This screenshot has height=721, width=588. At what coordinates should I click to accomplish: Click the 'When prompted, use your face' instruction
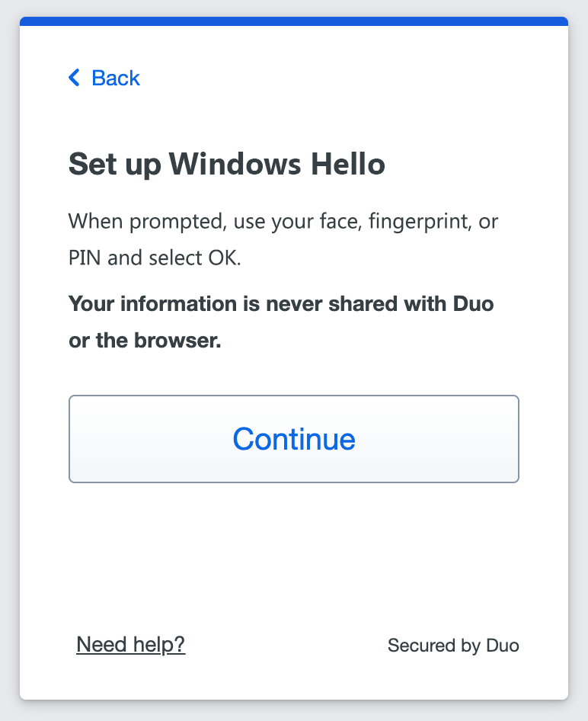[283, 239]
